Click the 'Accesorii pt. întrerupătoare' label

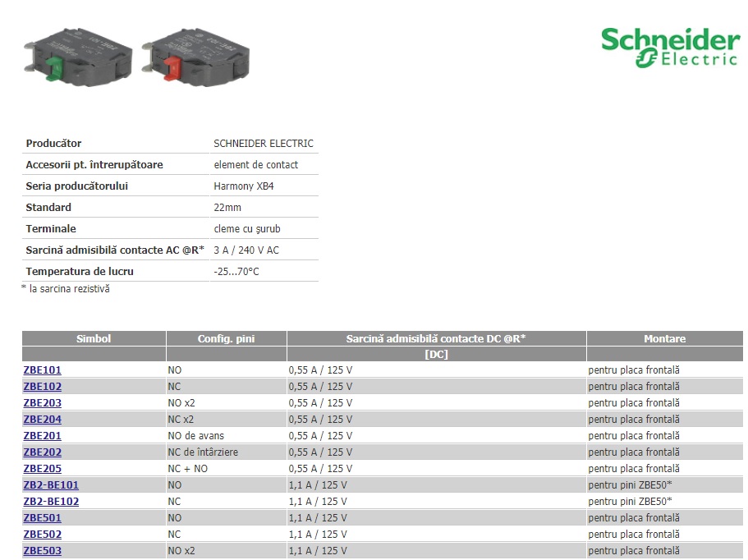click(94, 165)
